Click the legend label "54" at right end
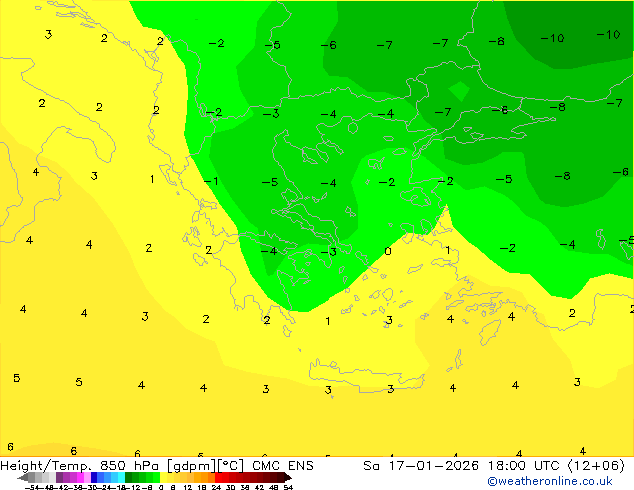This screenshot has width=634, height=490. click(x=288, y=487)
